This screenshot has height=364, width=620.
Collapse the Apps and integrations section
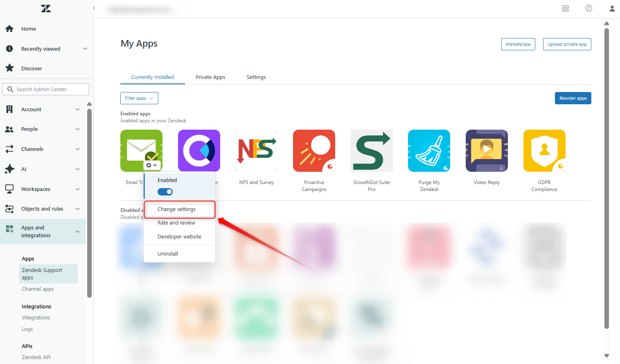[78, 231]
